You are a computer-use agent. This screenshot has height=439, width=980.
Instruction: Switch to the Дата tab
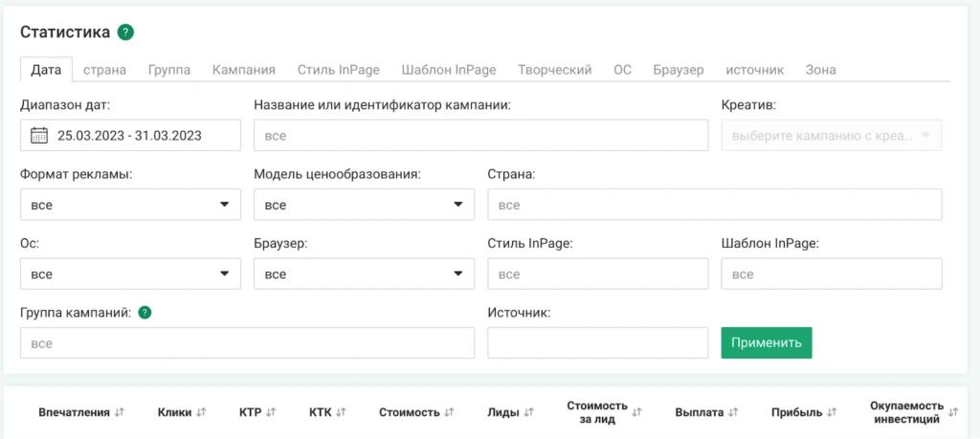click(x=46, y=69)
